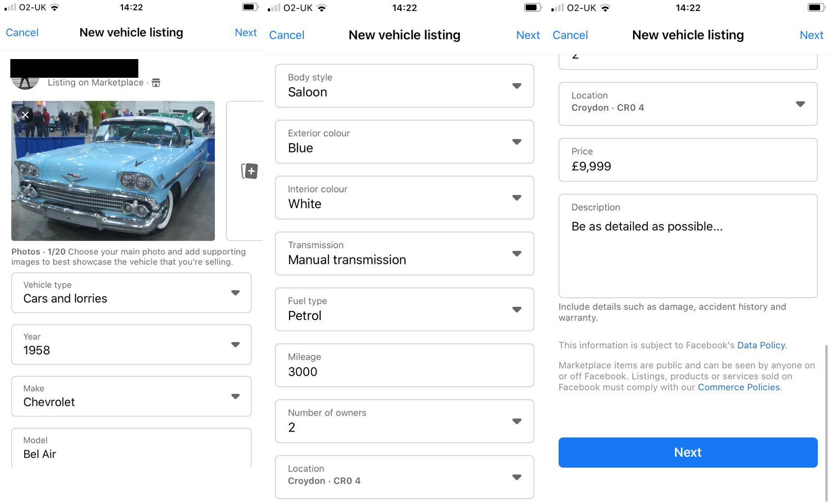
Task: Open the Vehicle type dropdown
Action: (x=131, y=293)
